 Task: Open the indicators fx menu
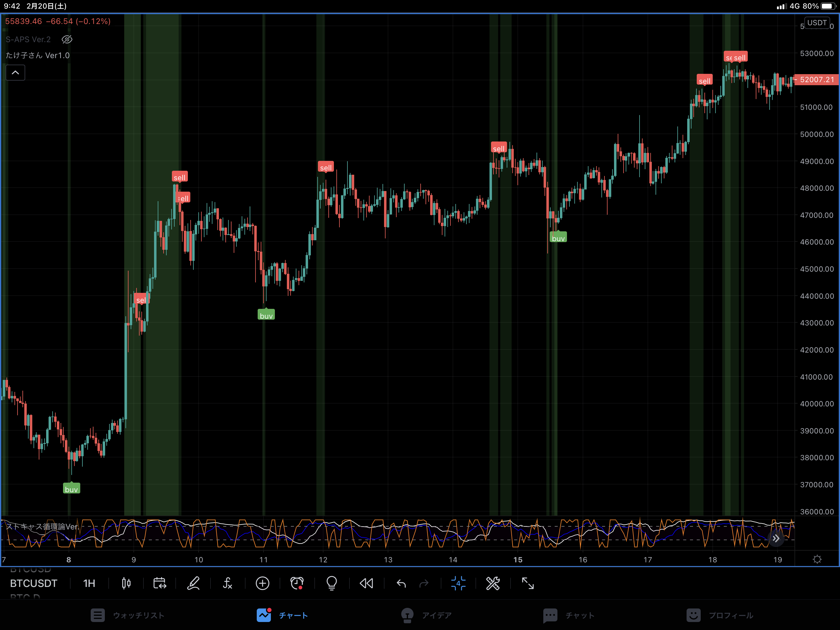(x=227, y=583)
